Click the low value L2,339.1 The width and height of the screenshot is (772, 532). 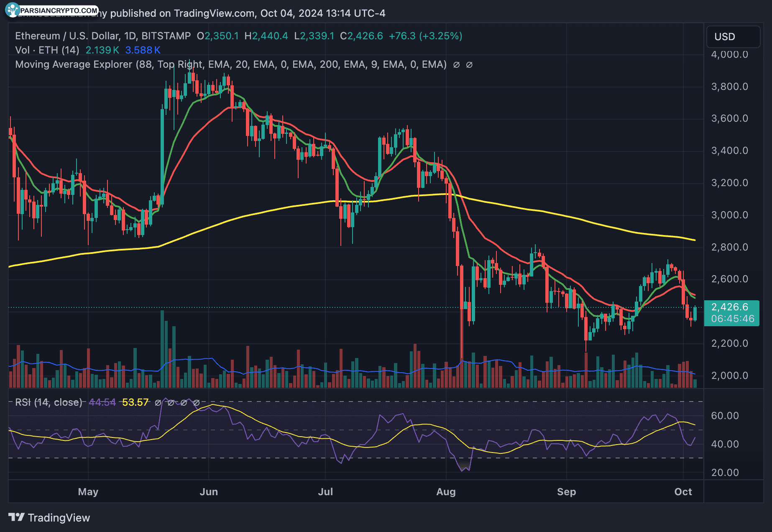314,36
